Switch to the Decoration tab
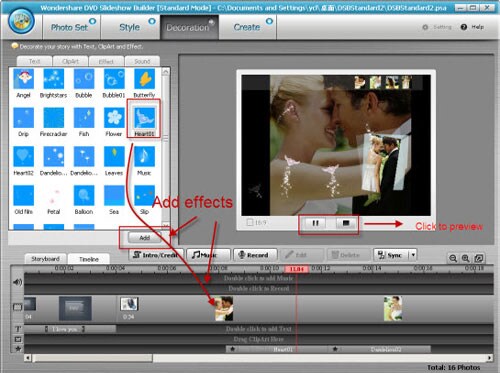This screenshot has width=500, height=373. point(189,27)
